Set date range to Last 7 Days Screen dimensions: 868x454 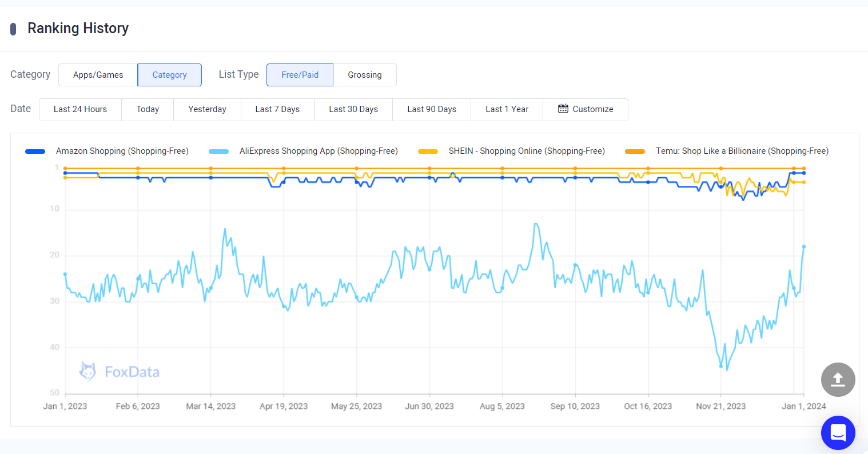click(x=277, y=109)
